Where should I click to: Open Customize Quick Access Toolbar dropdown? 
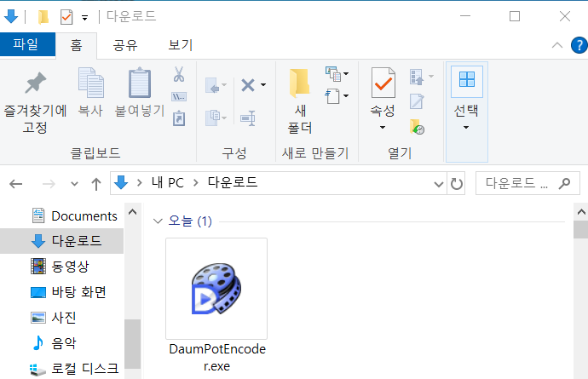(x=85, y=18)
